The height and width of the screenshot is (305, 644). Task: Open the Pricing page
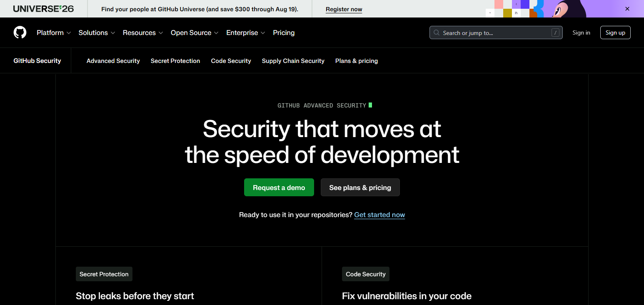click(284, 32)
